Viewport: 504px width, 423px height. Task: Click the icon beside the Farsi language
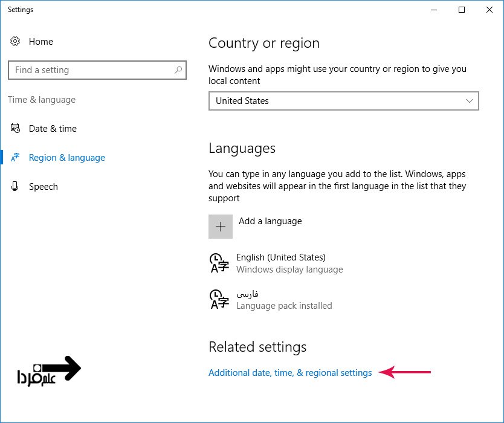pos(219,299)
